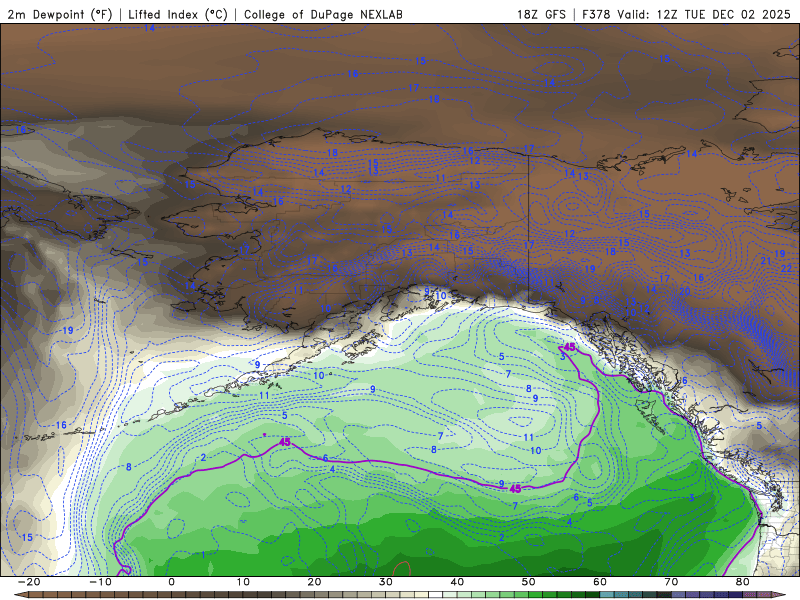Click the 0 label on the color scale
Screen dimensions: 800x600
pos(171,582)
